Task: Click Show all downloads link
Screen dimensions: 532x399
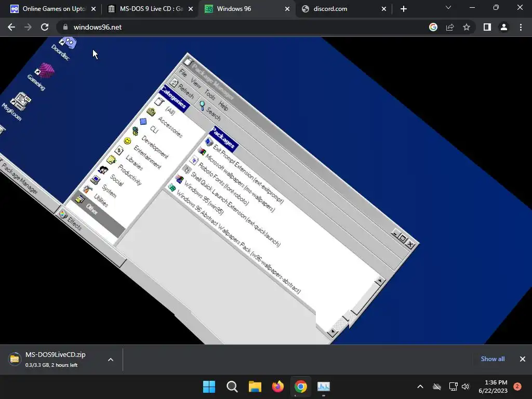Action: click(x=493, y=358)
